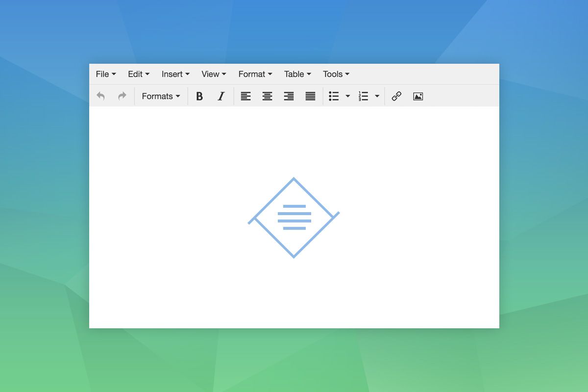The image size is (588, 392).
Task: Click the Insert link chain icon
Action: coord(396,96)
